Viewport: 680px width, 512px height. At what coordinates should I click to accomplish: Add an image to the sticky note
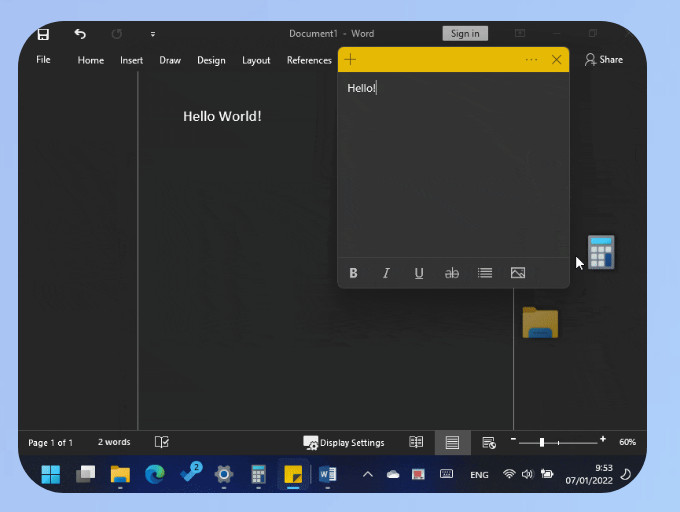[518, 273]
